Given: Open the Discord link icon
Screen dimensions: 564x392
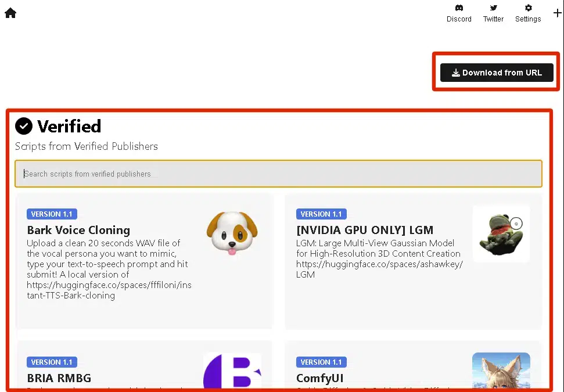Looking at the screenshot, I should point(459,8).
